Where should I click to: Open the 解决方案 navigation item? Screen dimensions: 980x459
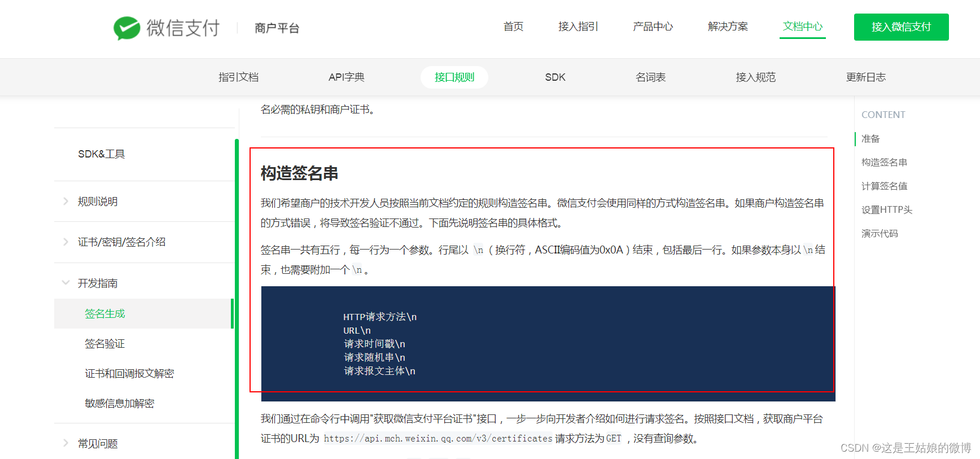point(728,27)
